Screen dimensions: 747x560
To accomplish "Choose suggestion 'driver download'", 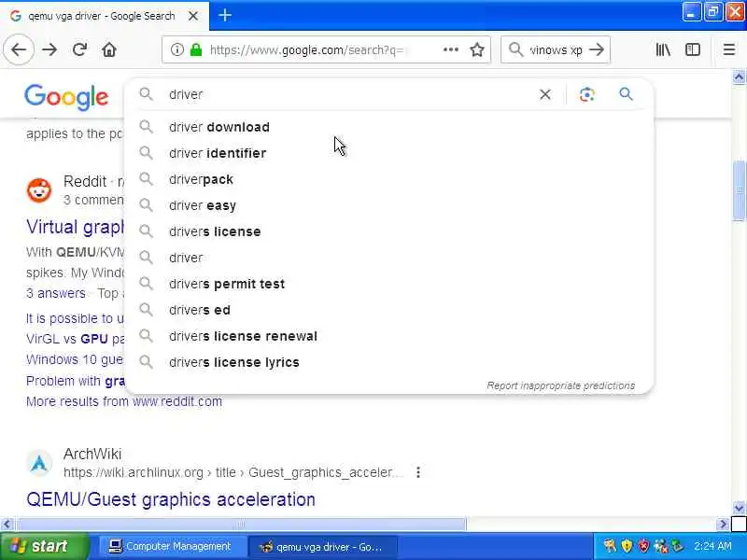I will click(388, 127).
